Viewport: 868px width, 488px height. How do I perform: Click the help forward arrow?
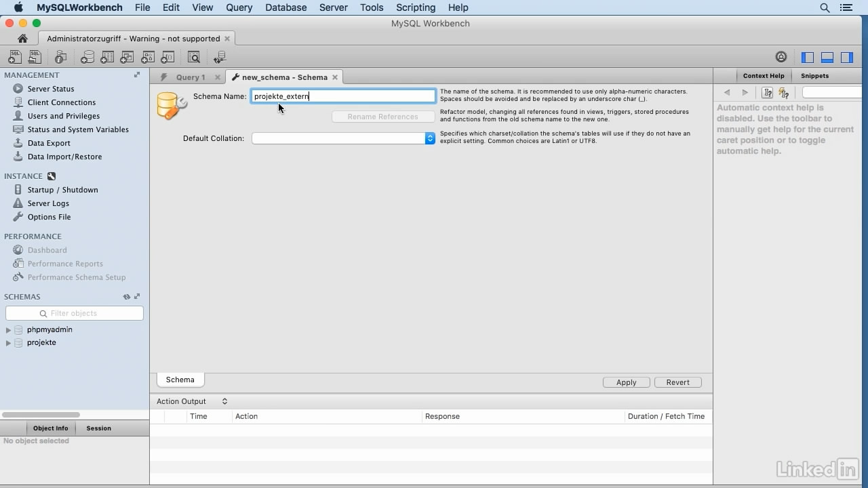point(745,93)
